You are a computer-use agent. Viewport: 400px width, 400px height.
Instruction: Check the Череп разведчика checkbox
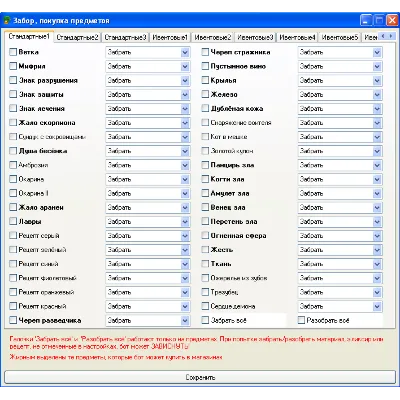pos(13,320)
